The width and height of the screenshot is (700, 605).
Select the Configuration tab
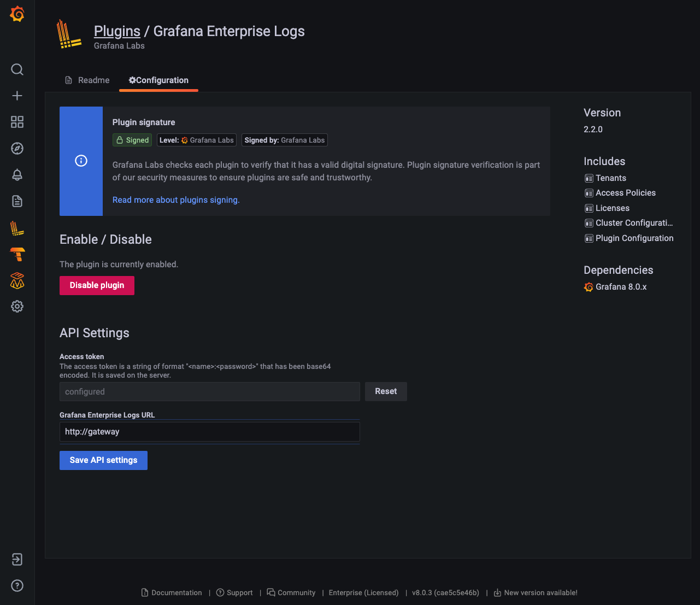coord(158,80)
